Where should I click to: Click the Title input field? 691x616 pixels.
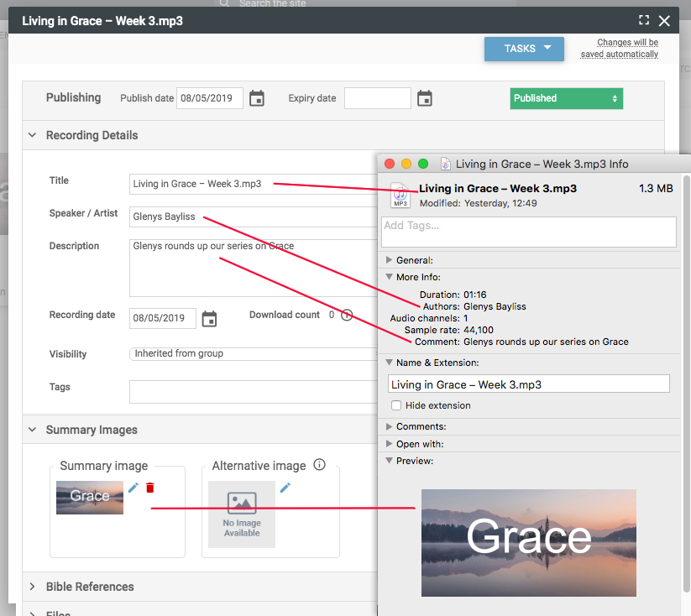(254, 184)
